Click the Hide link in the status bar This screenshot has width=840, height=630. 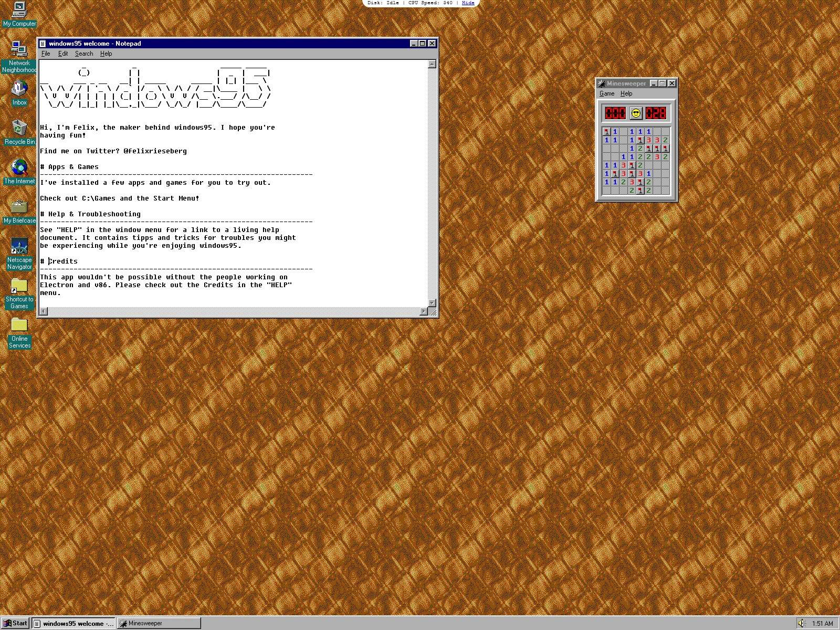[467, 3]
